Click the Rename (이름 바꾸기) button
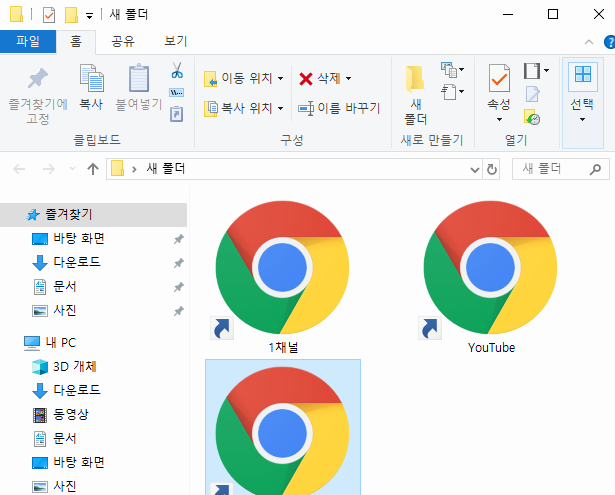The width and height of the screenshot is (615, 495). pyautogui.click(x=339, y=108)
